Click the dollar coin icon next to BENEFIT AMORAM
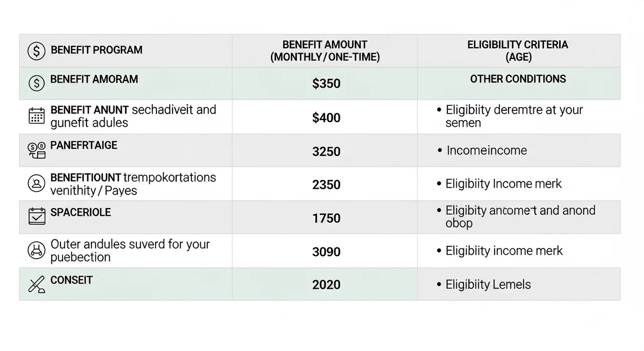The image size is (644, 351). coord(36,83)
